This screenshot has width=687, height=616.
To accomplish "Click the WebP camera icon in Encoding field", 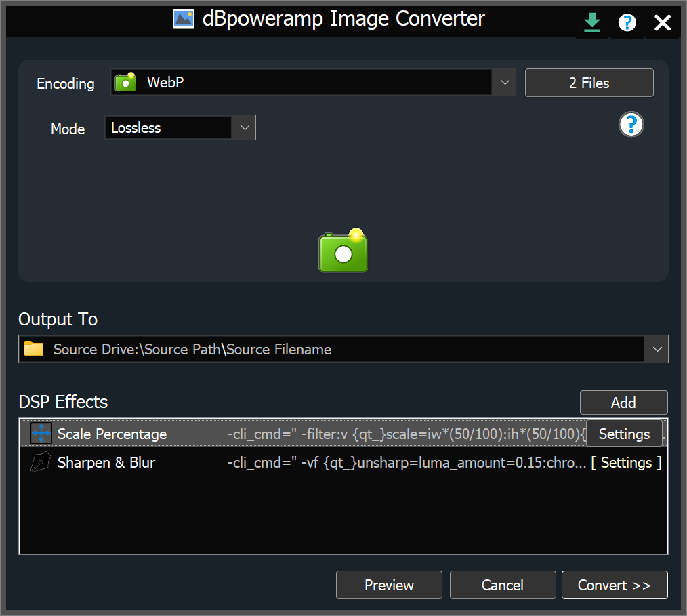I will 126,83.
